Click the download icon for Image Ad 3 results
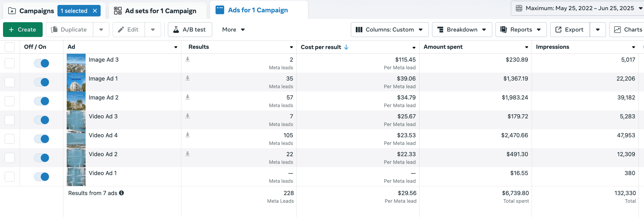 pos(188,59)
